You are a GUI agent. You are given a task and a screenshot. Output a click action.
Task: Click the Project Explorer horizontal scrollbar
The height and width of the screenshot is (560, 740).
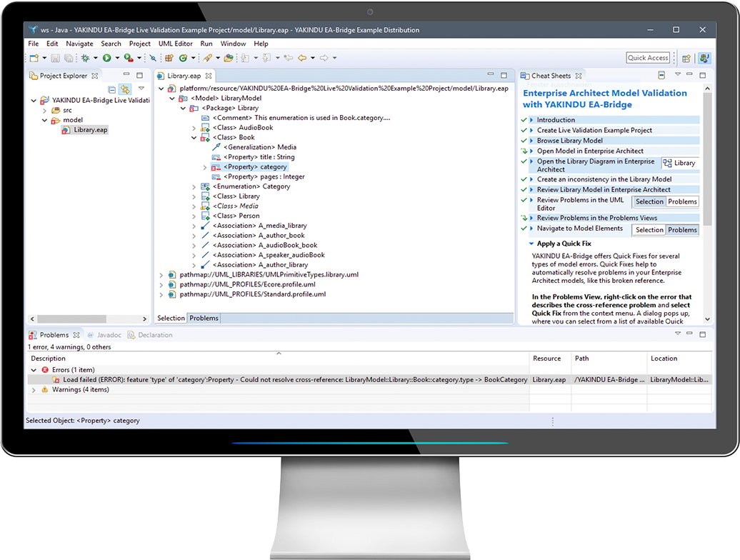[89, 319]
